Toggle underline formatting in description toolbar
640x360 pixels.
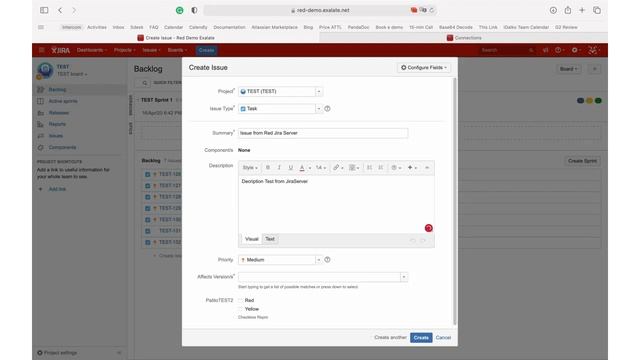tap(291, 168)
